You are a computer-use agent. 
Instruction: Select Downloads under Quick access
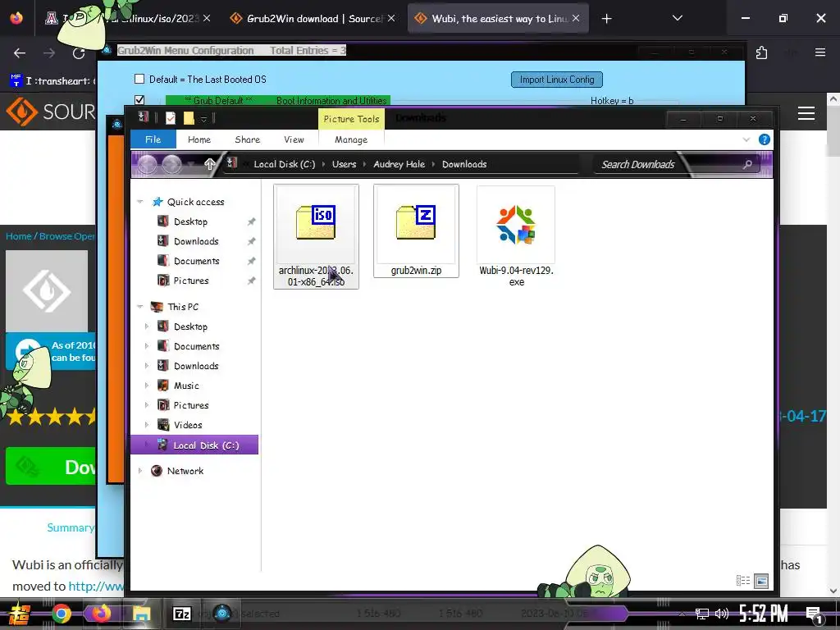coord(195,241)
